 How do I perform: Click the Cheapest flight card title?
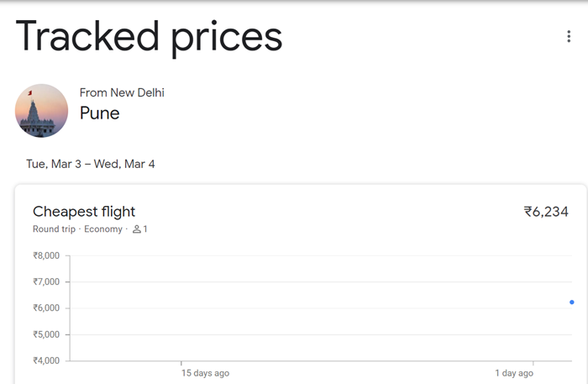[84, 212]
